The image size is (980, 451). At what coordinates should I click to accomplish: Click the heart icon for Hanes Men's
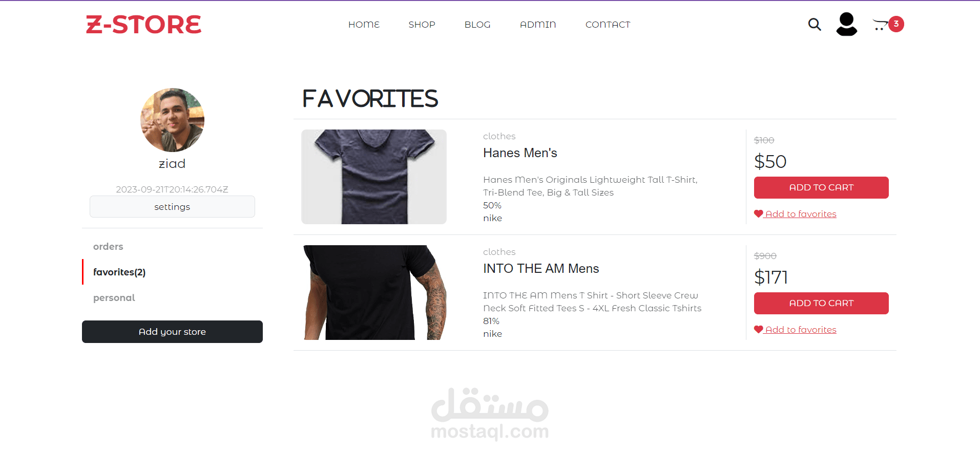[x=759, y=214]
